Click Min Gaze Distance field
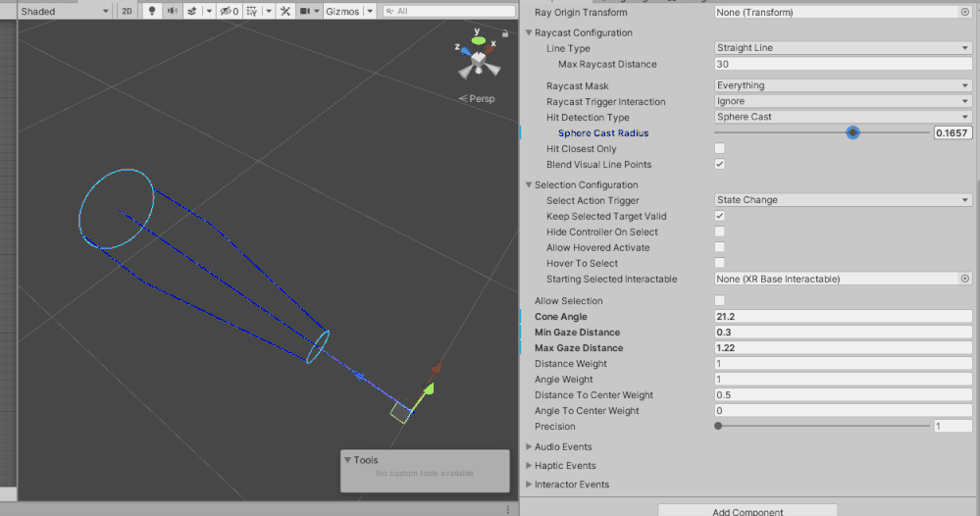The image size is (980, 516). [x=843, y=333]
